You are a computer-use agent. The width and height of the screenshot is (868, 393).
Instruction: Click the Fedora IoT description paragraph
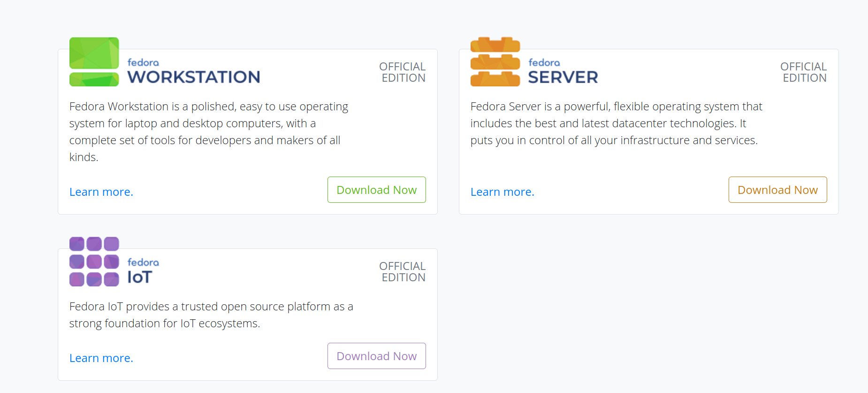click(x=211, y=315)
